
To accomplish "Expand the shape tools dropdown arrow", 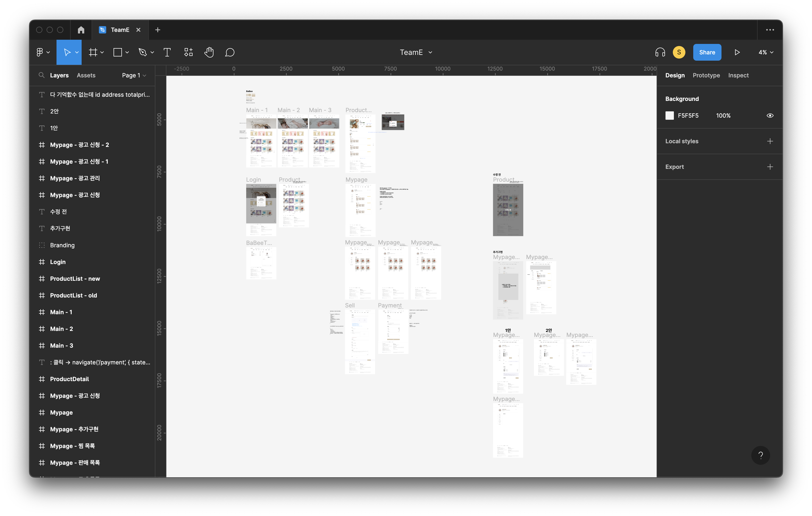I will [x=127, y=52].
